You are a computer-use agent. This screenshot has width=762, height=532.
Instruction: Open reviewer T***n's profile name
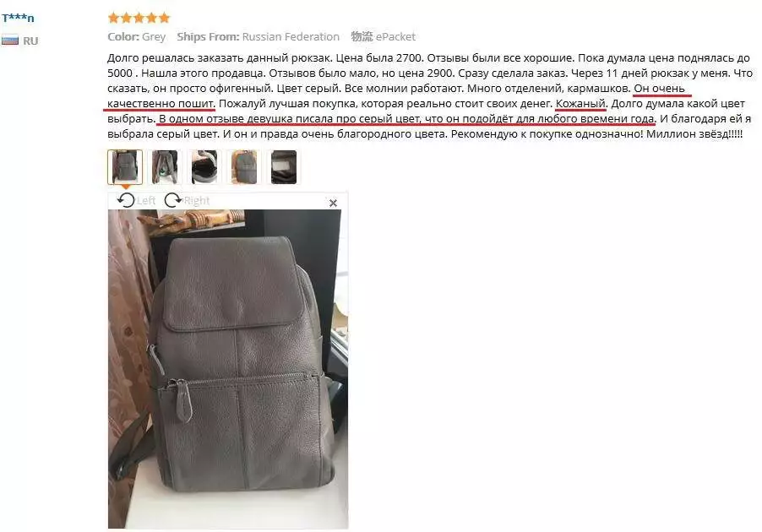pos(18,19)
